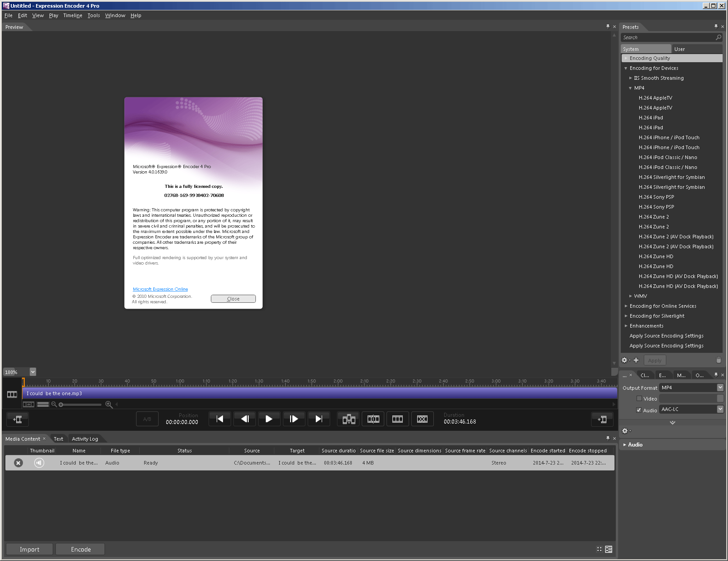The image size is (728, 561).
Task: Click the audio speaker thumbnail of the item
Action: pos(39,463)
